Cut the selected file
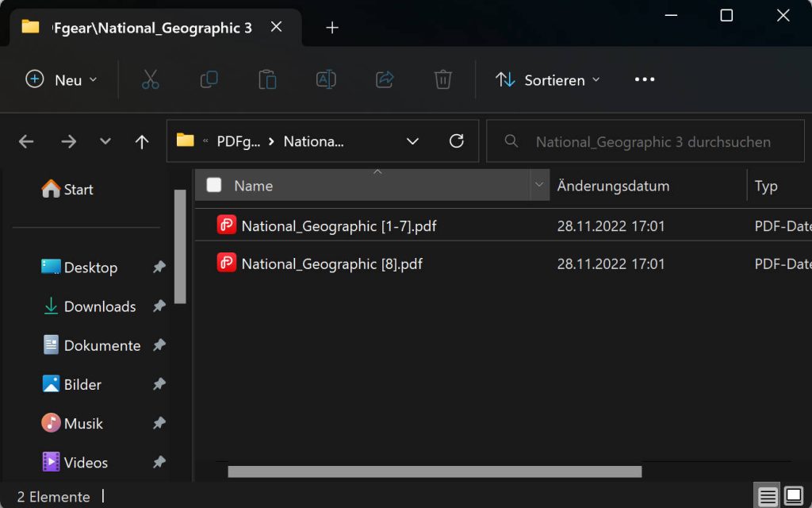812x508 pixels. [151, 79]
